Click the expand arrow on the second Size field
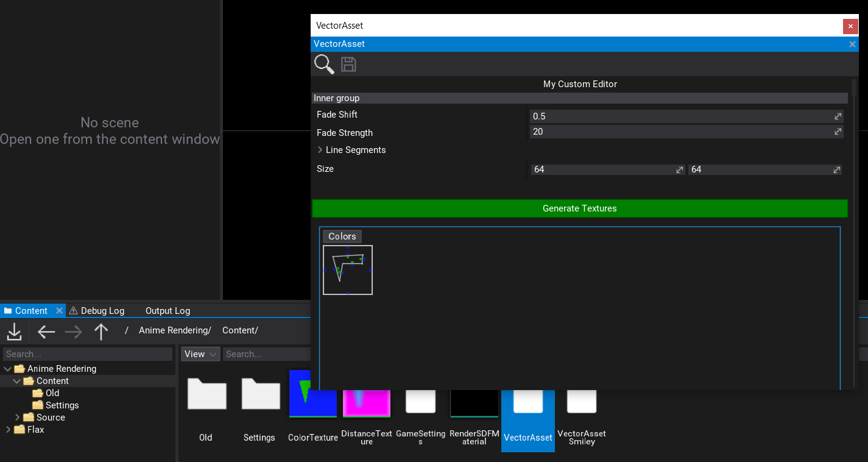The height and width of the screenshot is (462, 868). tap(836, 169)
